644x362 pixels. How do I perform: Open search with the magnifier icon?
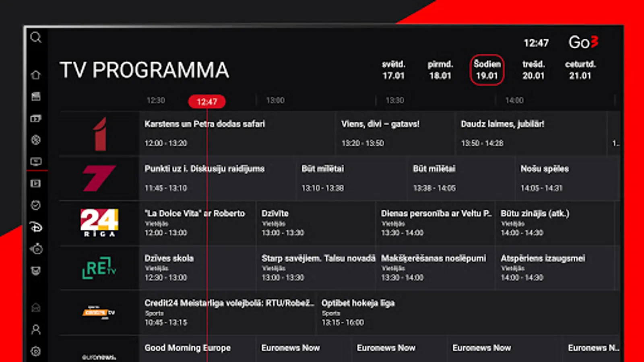[x=36, y=37]
